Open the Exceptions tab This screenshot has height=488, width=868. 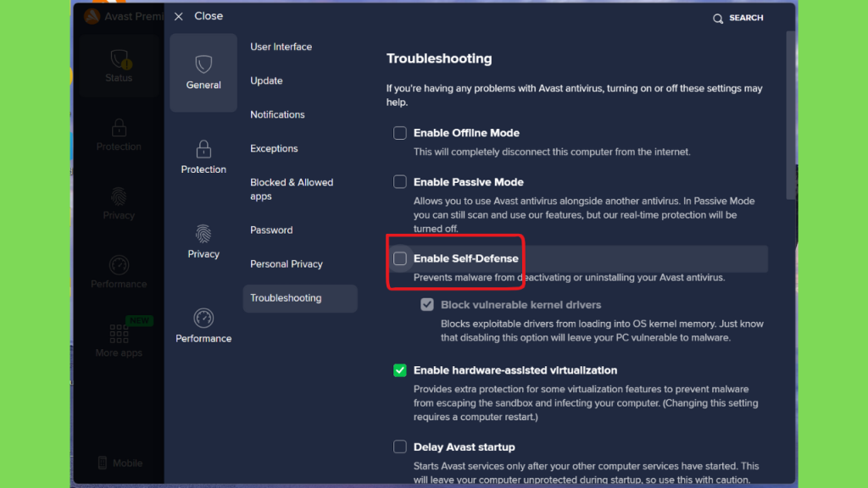(274, 148)
